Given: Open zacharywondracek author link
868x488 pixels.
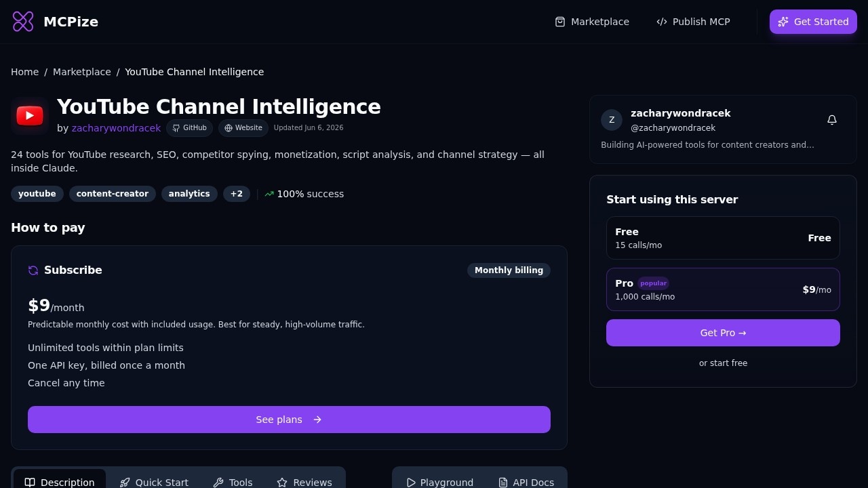Looking at the screenshot, I should click(x=116, y=128).
